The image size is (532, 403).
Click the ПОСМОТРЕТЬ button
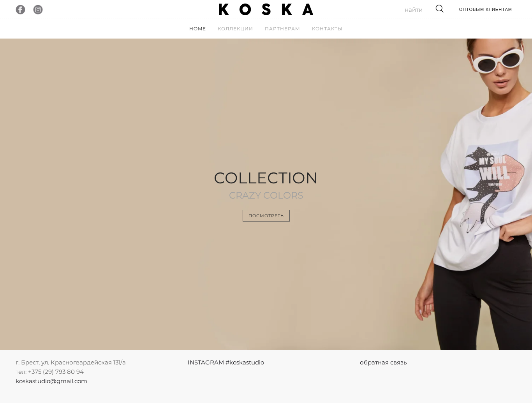tap(266, 216)
